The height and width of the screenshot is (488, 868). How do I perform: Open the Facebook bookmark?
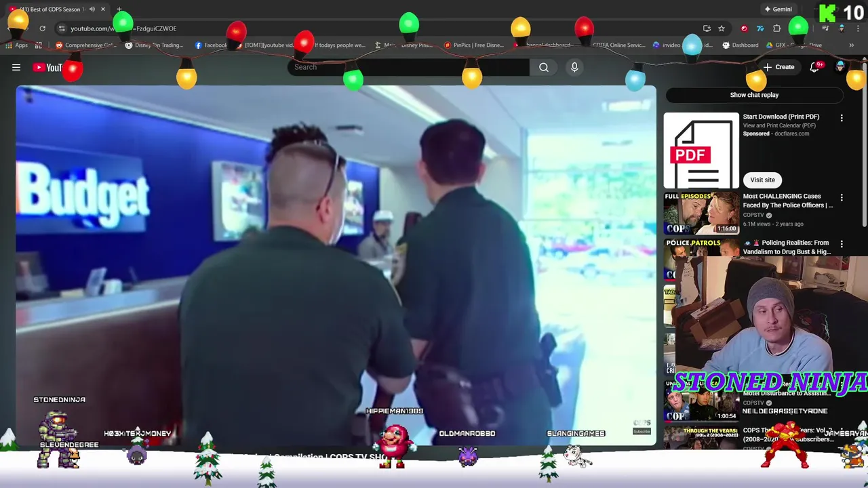pos(211,45)
